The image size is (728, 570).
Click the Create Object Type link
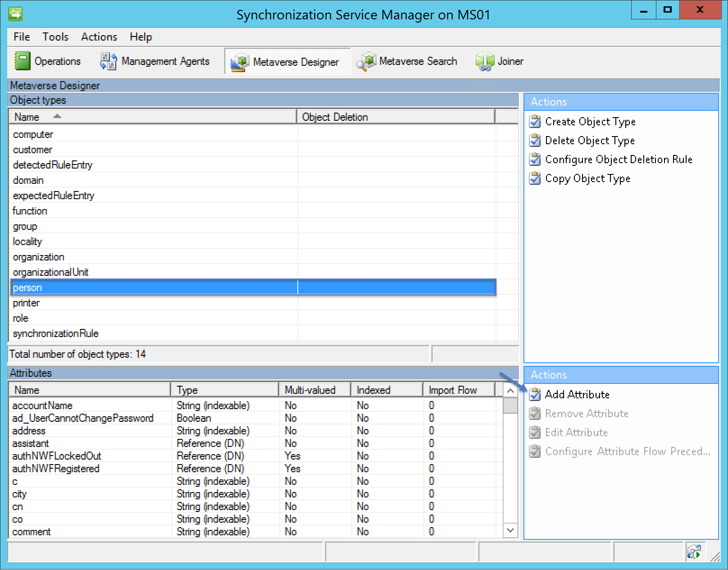tap(590, 122)
